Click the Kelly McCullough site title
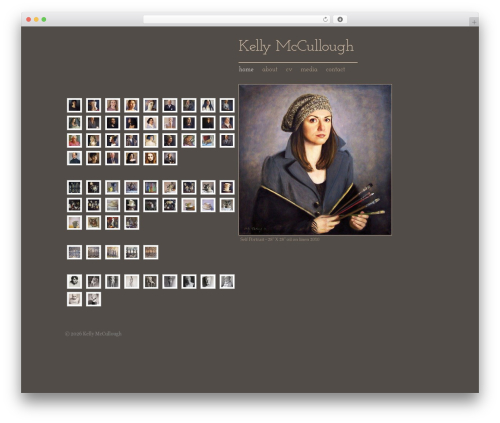The height and width of the screenshot is (423, 500). pos(296,46)
